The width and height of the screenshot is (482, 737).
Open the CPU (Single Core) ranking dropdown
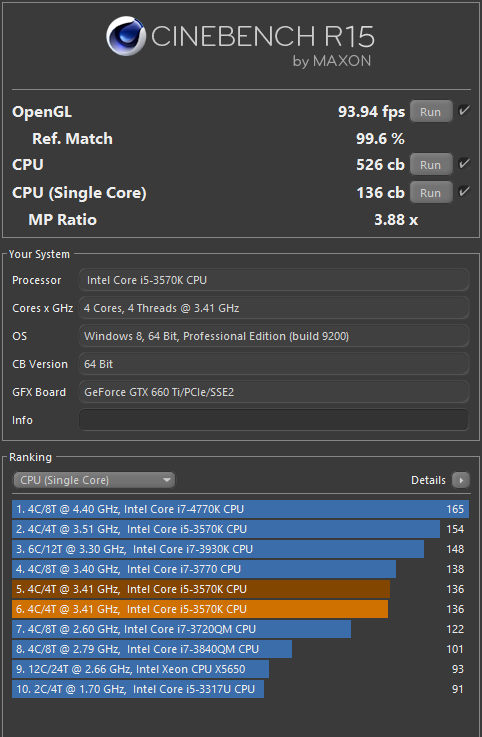pos(94,480)
